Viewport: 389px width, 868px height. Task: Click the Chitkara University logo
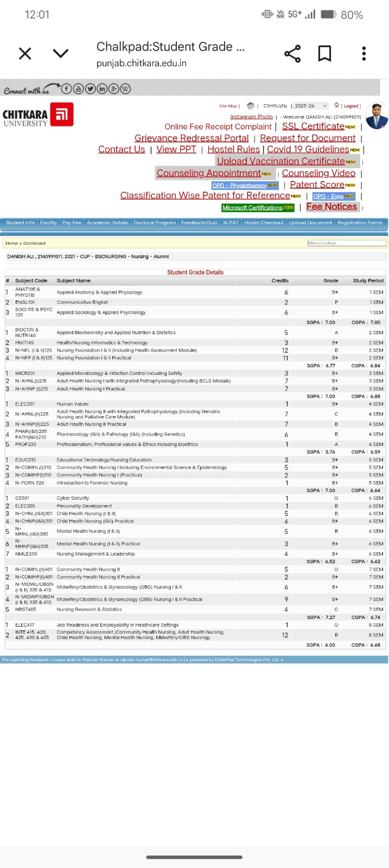pyautogui.click(x=38, y=115)
